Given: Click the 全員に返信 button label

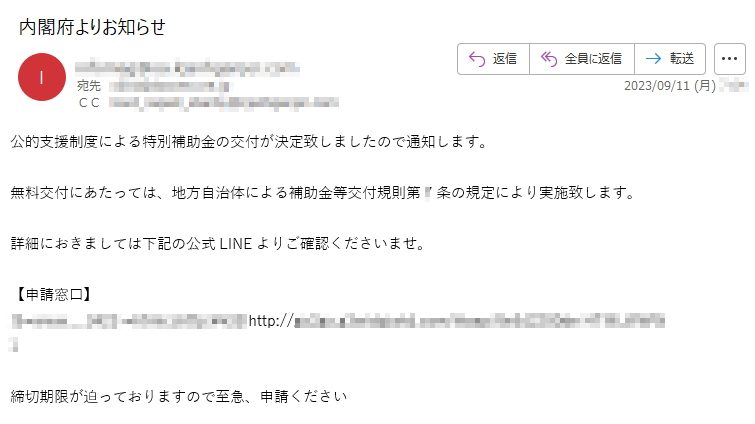Looking at the screenshot, I should 593,59.
